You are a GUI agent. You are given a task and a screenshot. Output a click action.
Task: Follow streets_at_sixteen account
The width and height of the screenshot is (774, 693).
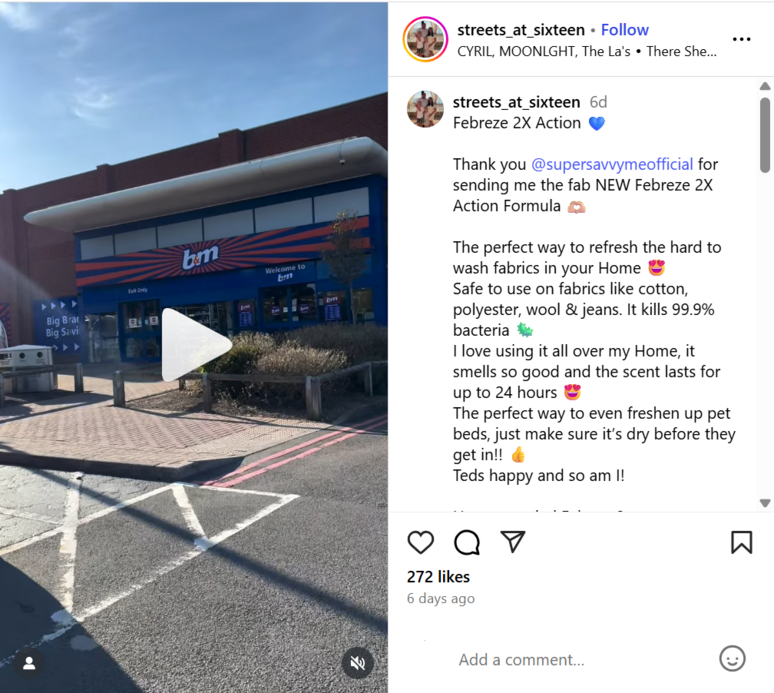pos(624,30)
